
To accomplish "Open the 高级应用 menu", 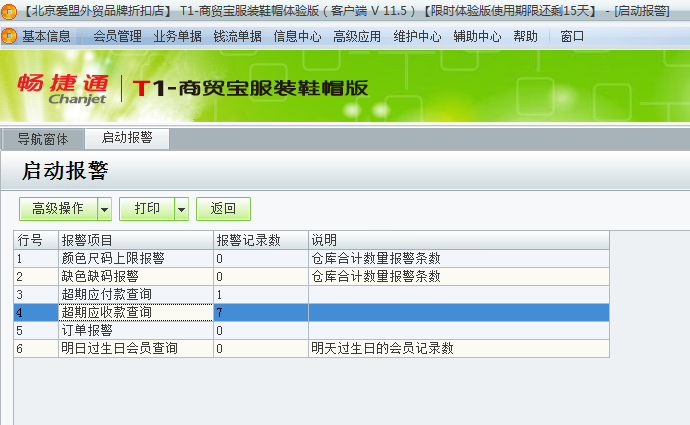I will click(358, 37).
